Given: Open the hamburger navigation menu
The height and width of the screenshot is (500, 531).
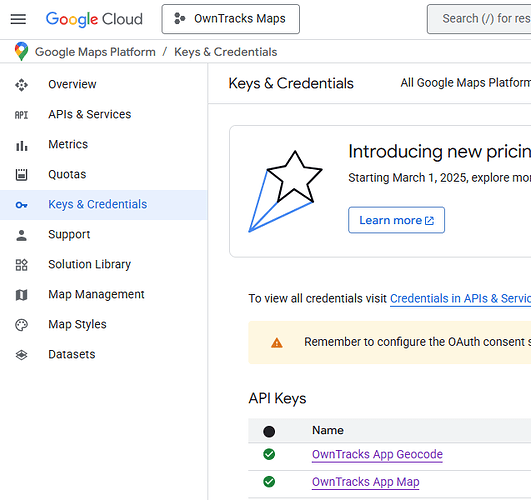Looking at the screenshot, I should tap(18, 19).
